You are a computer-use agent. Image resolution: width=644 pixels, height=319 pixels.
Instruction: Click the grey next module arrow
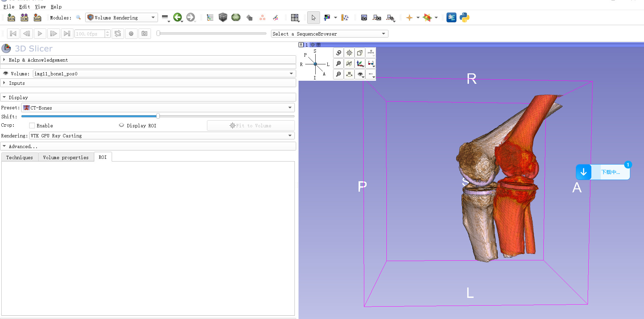tap(191, 17)
